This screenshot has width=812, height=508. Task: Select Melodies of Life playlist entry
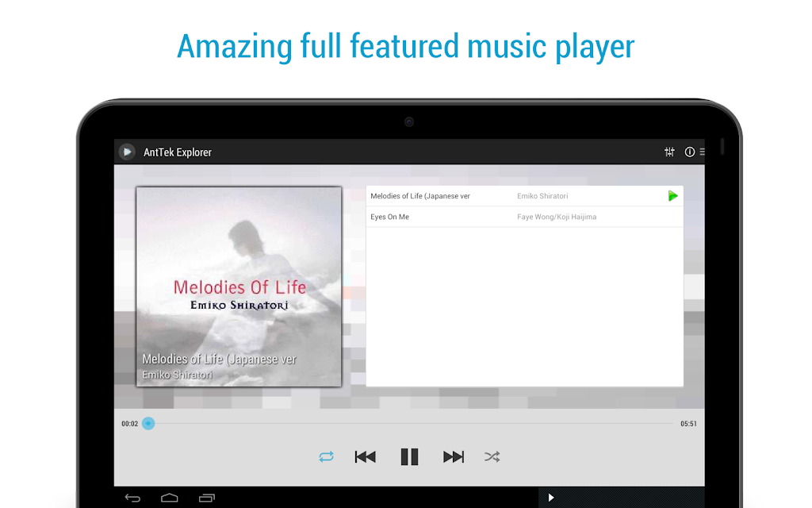[525, 196]
